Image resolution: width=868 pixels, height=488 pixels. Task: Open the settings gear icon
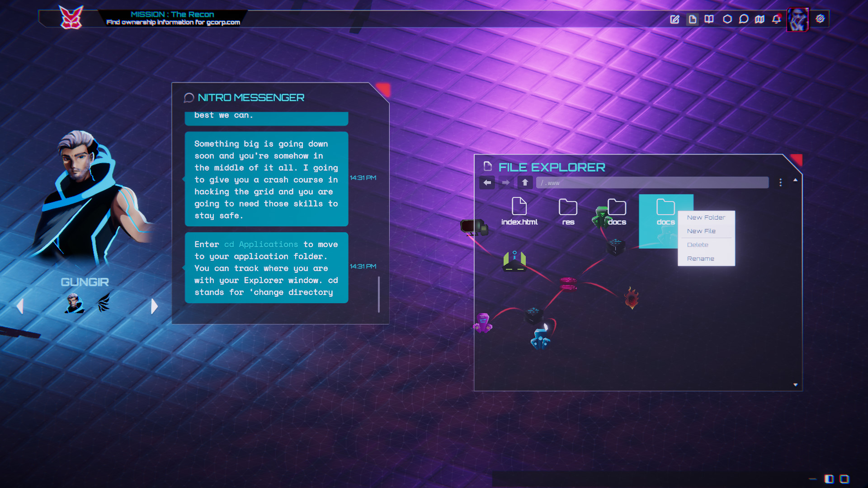click(819, 19)
